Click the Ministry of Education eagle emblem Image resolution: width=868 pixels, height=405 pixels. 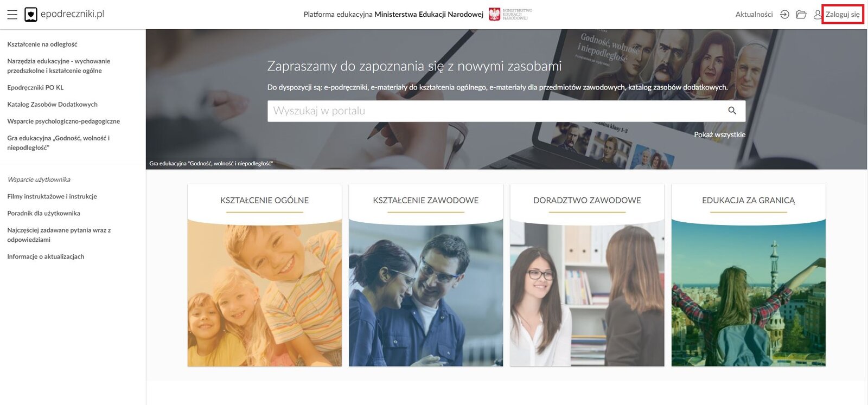click(x=494, y=14)
